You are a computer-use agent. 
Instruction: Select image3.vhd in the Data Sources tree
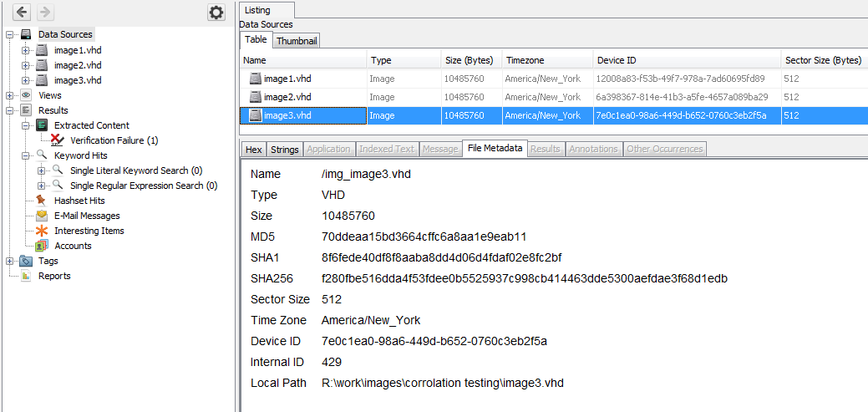[78, 80]
